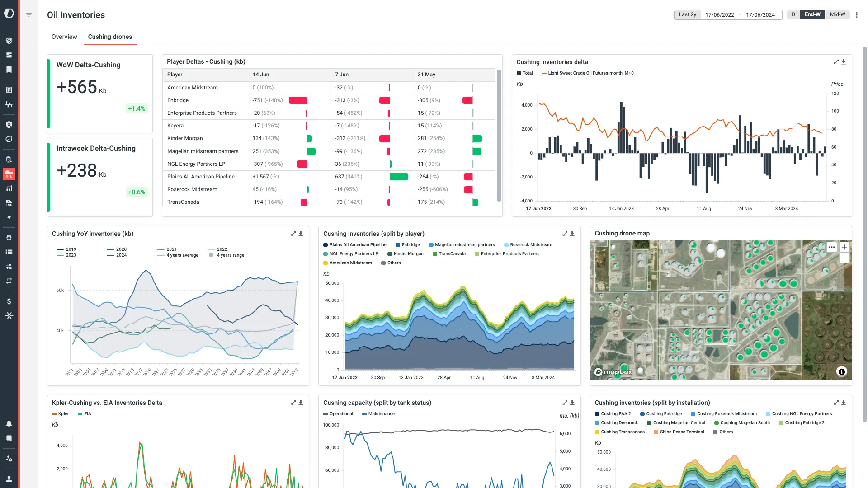Open the three-dot menu at top right
This screenshot has height=488, width=868.
tap(857, 15)
